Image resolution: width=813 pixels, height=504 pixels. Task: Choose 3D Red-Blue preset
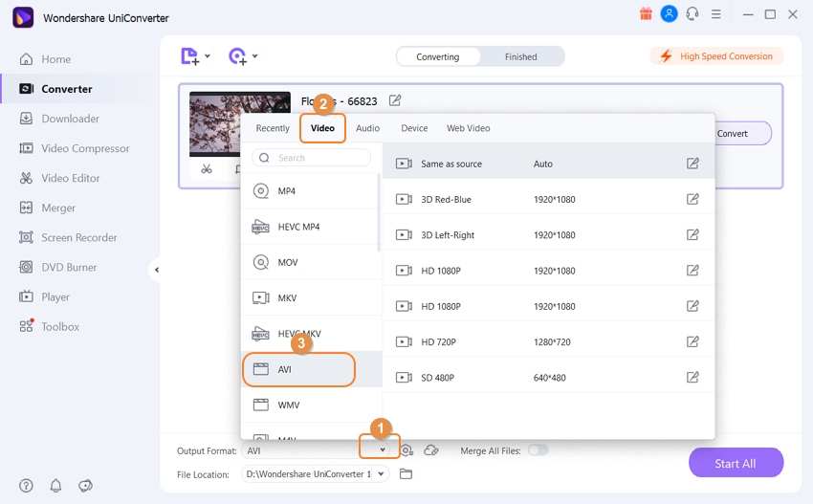[549, 199]
